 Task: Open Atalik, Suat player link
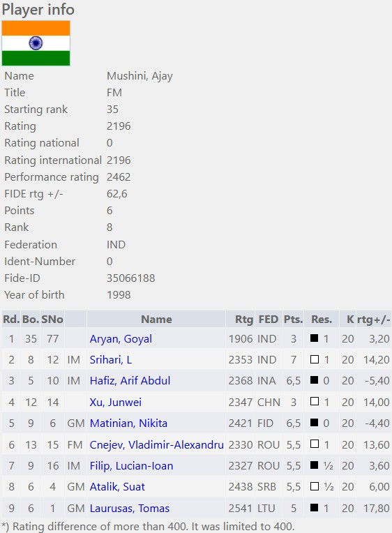coord(117,487)
